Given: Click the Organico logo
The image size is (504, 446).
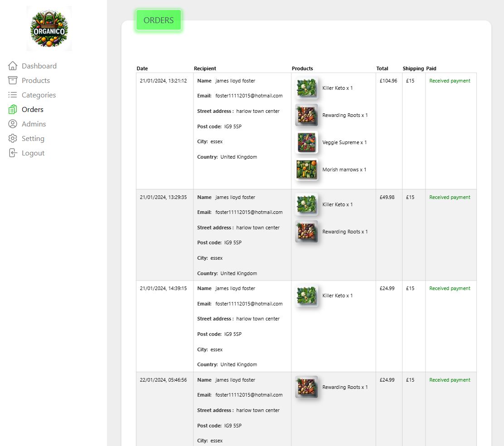Looking at the screenshot, I should [x=49, y=29].
